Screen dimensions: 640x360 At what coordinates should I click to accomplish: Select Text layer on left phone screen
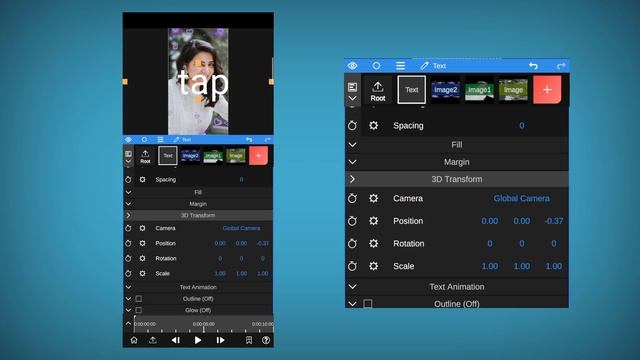click(x=168, y=156)
